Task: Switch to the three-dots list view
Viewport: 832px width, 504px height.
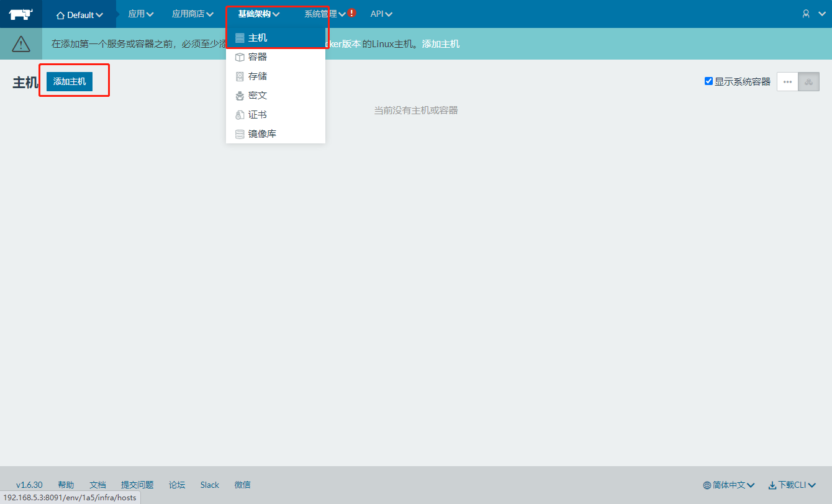Action: coord(787,81)
